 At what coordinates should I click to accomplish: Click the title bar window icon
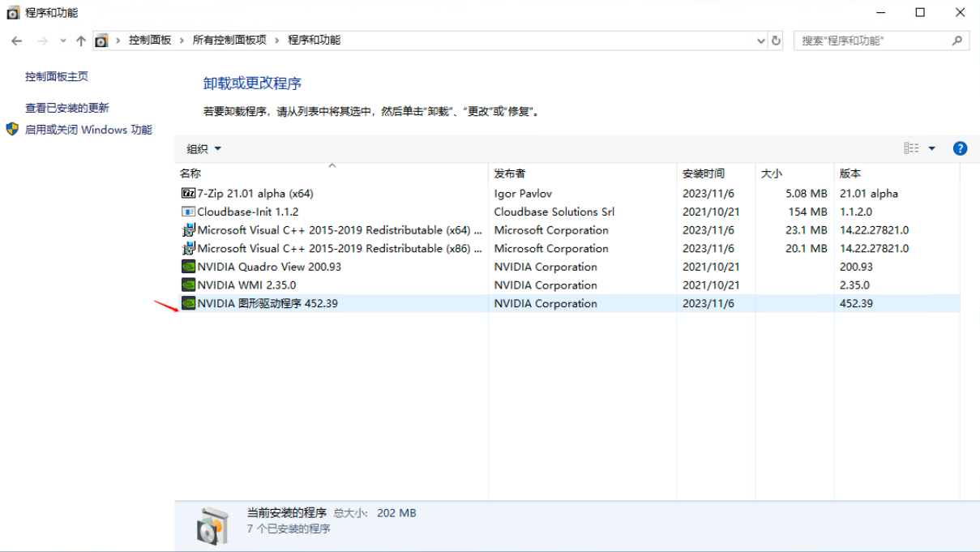[x=13, y=12]
